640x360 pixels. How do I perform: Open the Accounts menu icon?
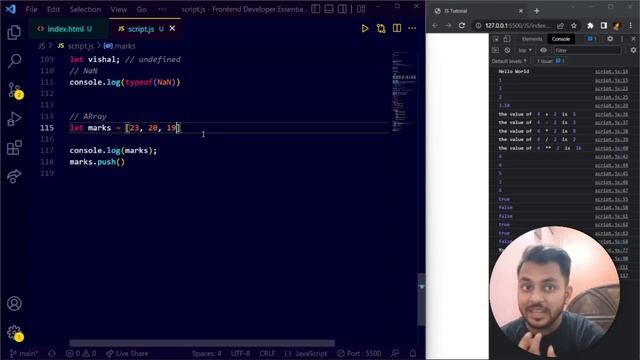point(14,304)
